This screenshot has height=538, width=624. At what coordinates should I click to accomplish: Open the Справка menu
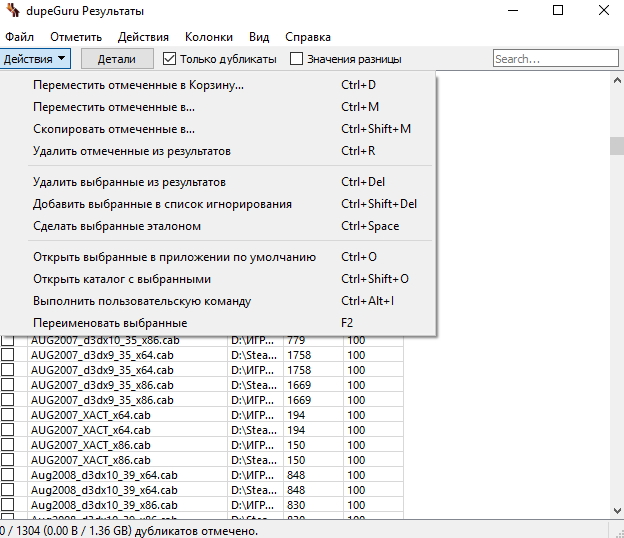point(308,37)
